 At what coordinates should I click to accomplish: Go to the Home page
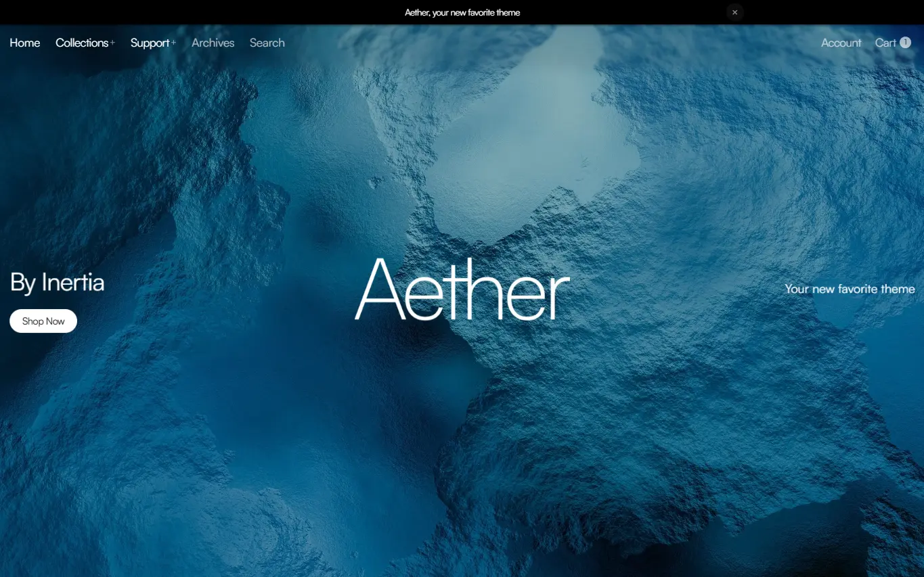point(25,43)
